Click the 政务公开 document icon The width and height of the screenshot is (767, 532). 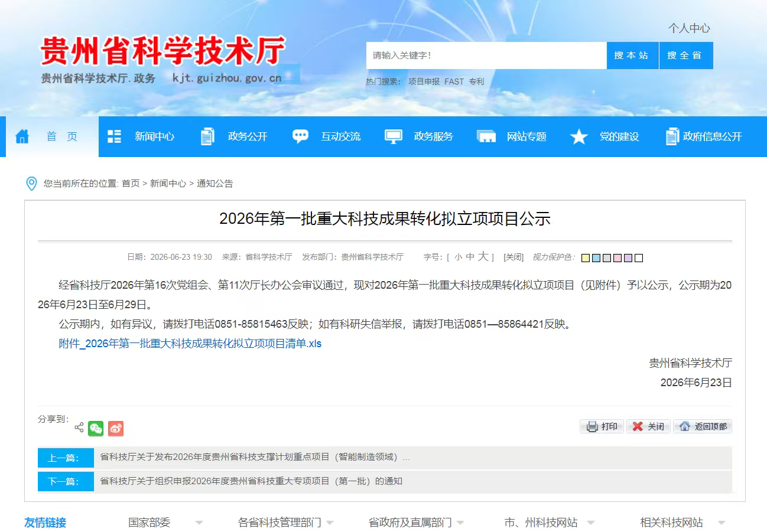coord(207,136)
